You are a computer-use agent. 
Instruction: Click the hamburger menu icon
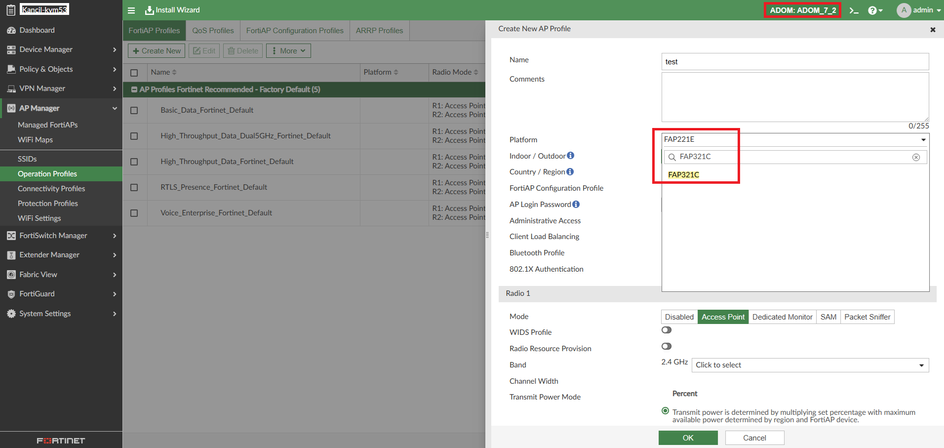click(x=131, y=10)
